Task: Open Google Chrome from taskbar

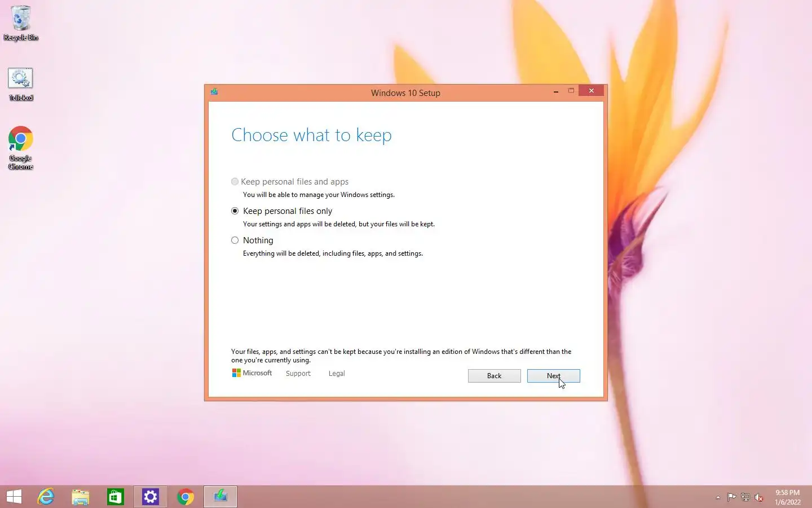Action: (x=186, y=497)
